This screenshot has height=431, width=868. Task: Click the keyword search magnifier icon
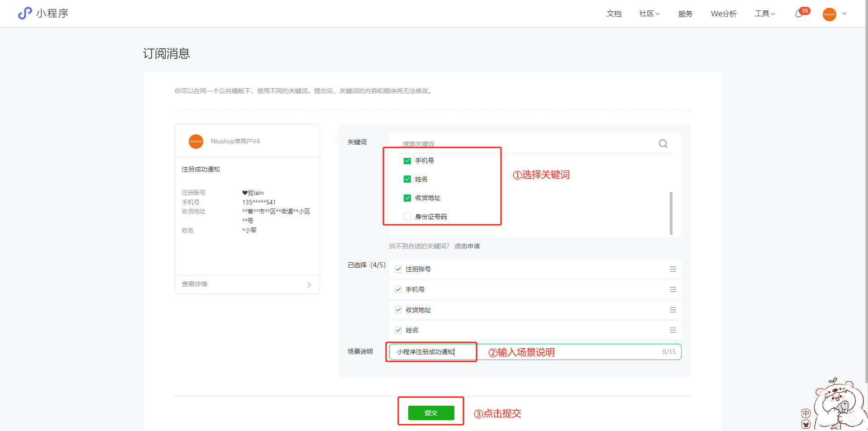[x=663, y=144]
